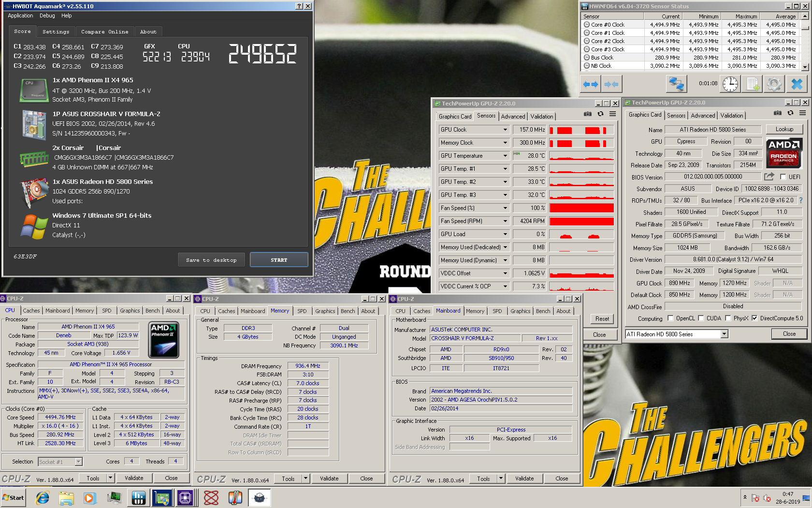Toggle CUDA computing checkbox

click(701, 318)
